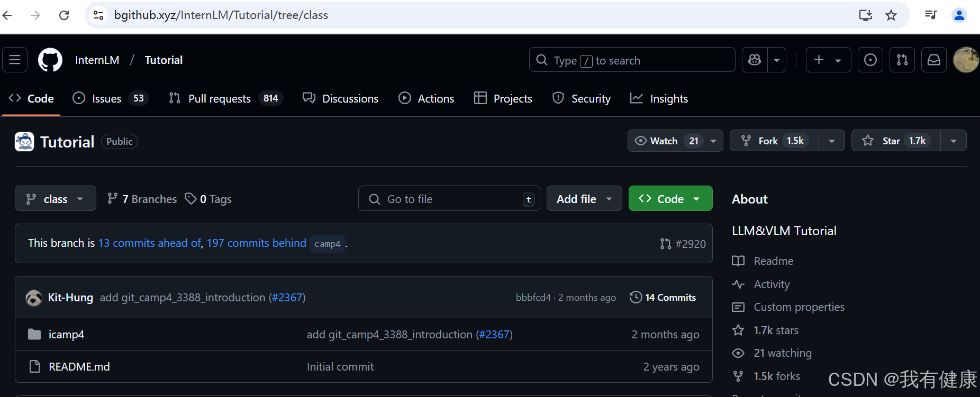
Task: Click the InternLM owner link
Action: pyautogui.click(x=97, y=60)
